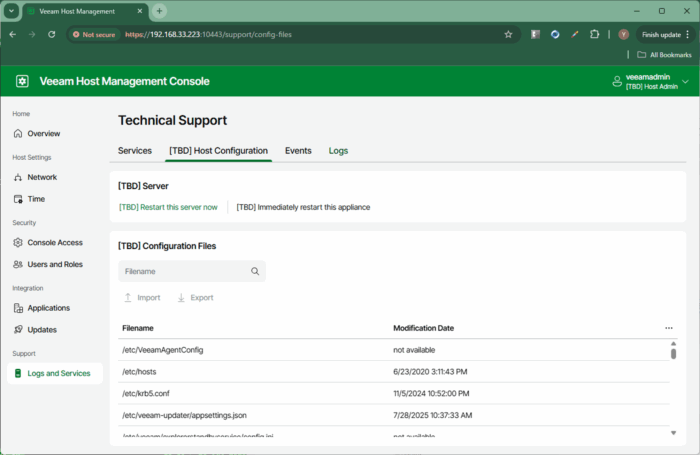Open Updates in sidebar

point(42,330)
